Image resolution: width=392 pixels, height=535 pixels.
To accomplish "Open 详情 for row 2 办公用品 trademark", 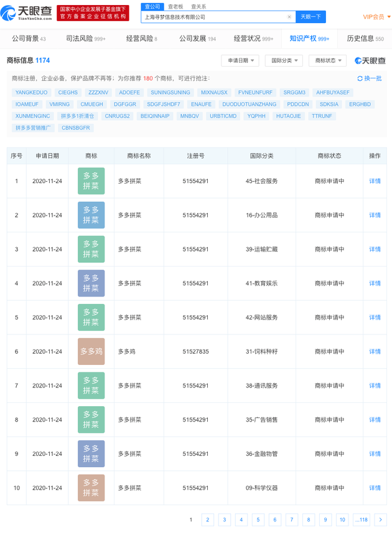I will (375, 215).
